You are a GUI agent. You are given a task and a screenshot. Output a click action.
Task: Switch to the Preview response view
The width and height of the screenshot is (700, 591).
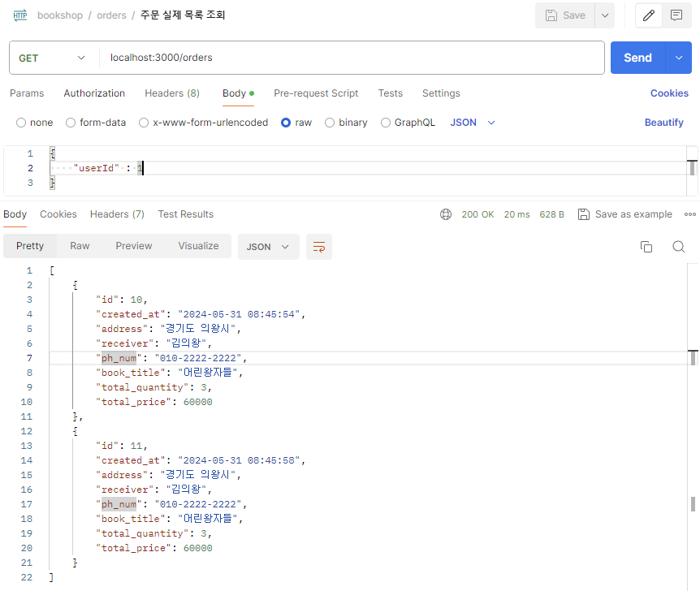click(x=133, y=247)
